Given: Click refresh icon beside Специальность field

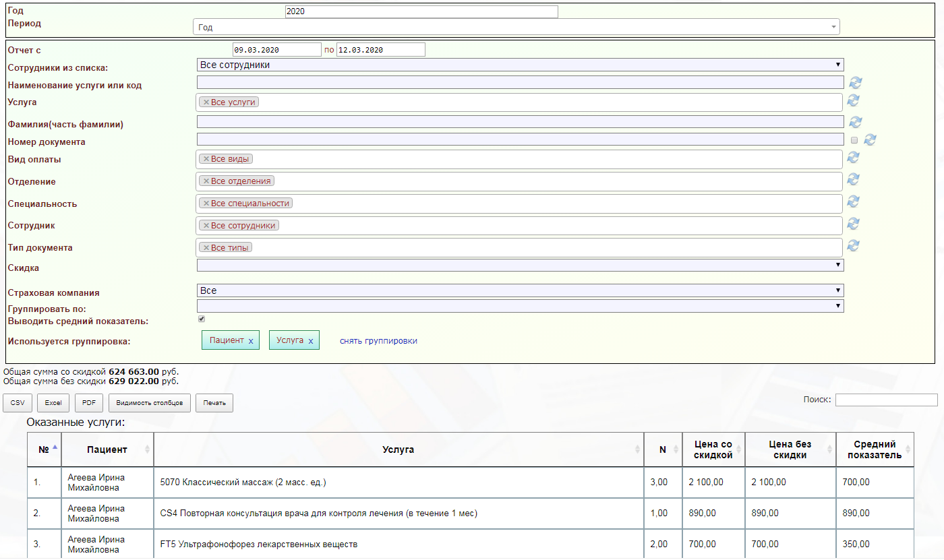Looking at the screenshot, I should coord(853,201).
